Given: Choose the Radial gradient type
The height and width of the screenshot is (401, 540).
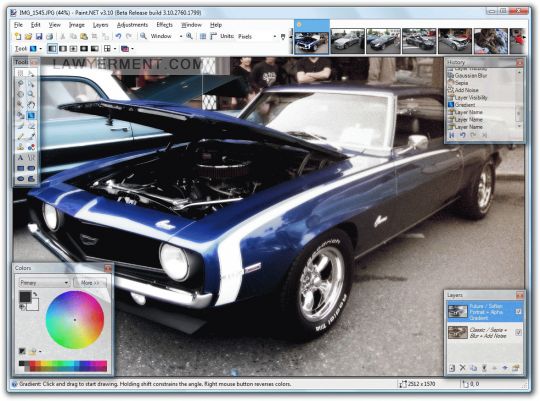Looking at the screenshot, I should (84, 49).
